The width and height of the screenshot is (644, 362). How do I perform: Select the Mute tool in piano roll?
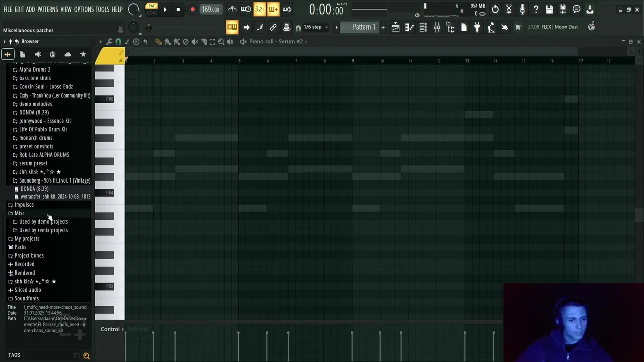click(195, 42)
